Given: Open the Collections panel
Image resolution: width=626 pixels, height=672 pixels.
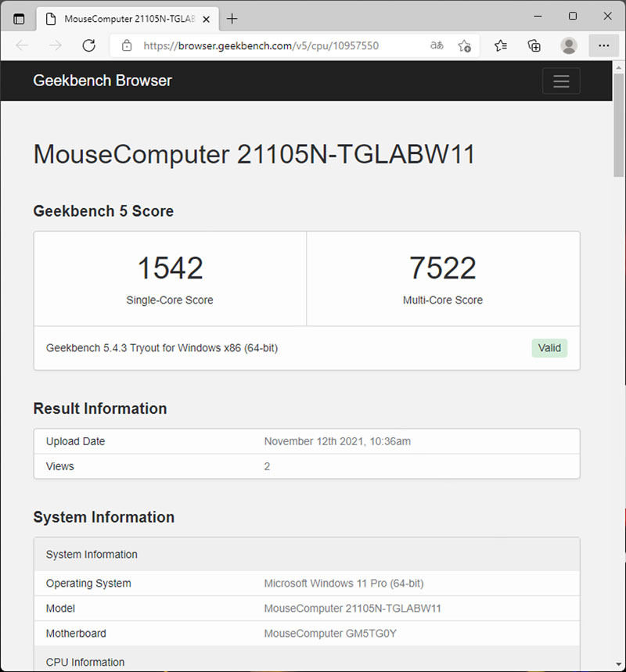Looking at the screenshot, I should point(534,45).
